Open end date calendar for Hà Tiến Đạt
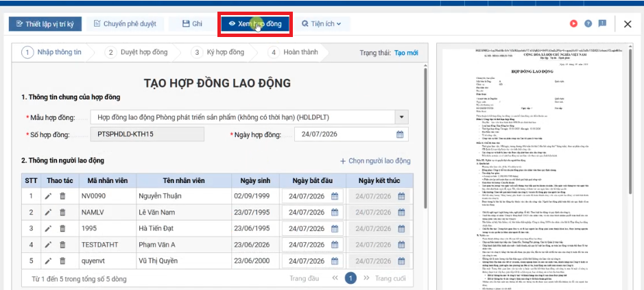Viewport: 644px width, 290px height. point(401,228)
